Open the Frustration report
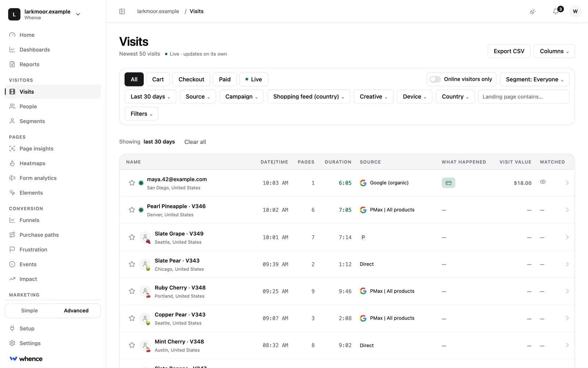 (x=53, y=250)
